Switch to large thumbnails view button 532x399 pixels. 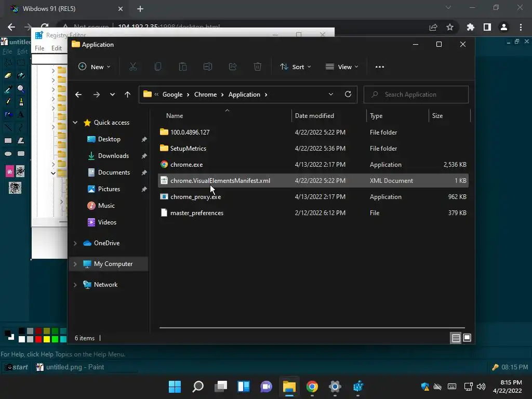tap(467, 338)
